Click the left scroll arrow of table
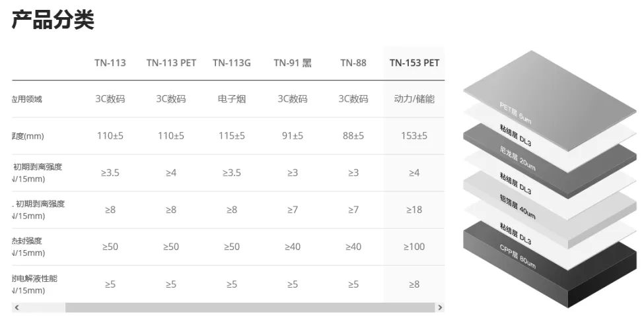Viewport: 644px width, 316px height. pos(17,307)
